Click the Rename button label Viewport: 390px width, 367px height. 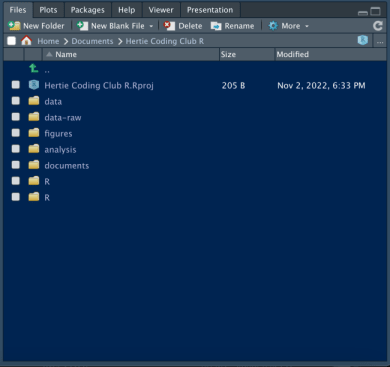coord(239,26)
